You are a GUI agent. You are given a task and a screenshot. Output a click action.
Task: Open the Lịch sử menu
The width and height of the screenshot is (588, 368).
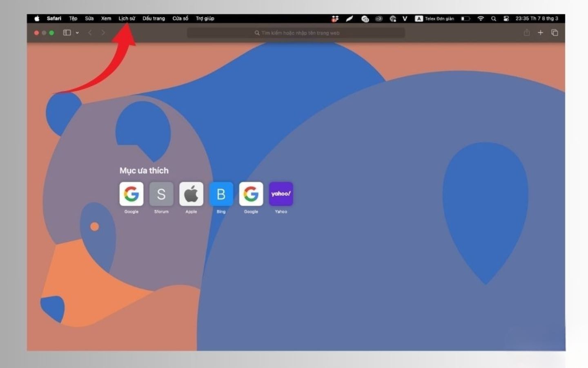tap(127, 18)
